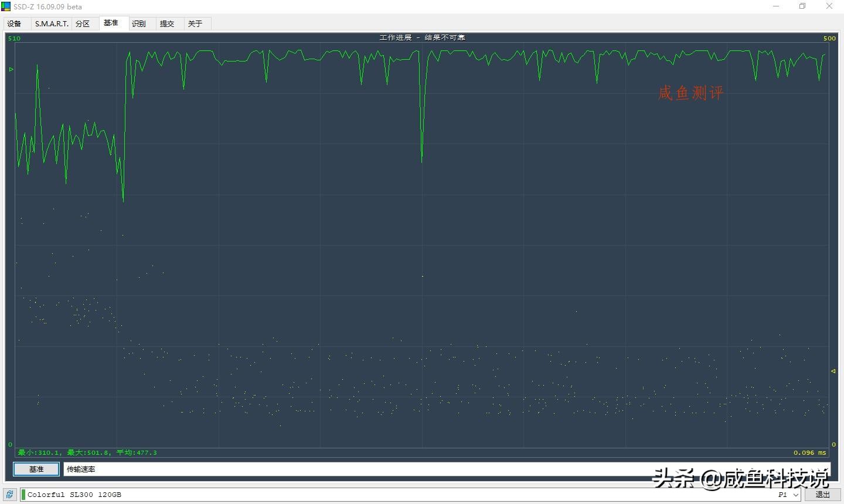Click the 传输速率 text field

pos(447,469)
